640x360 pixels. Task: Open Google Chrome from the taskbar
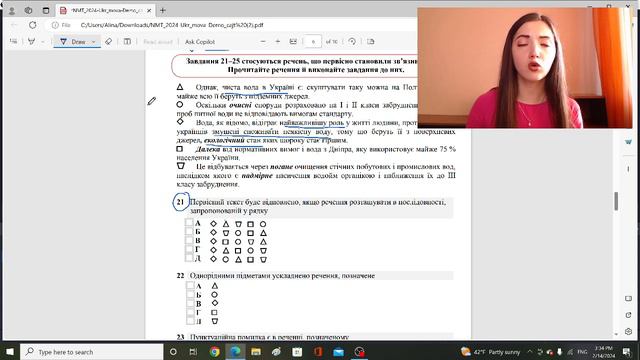point(214,352)
